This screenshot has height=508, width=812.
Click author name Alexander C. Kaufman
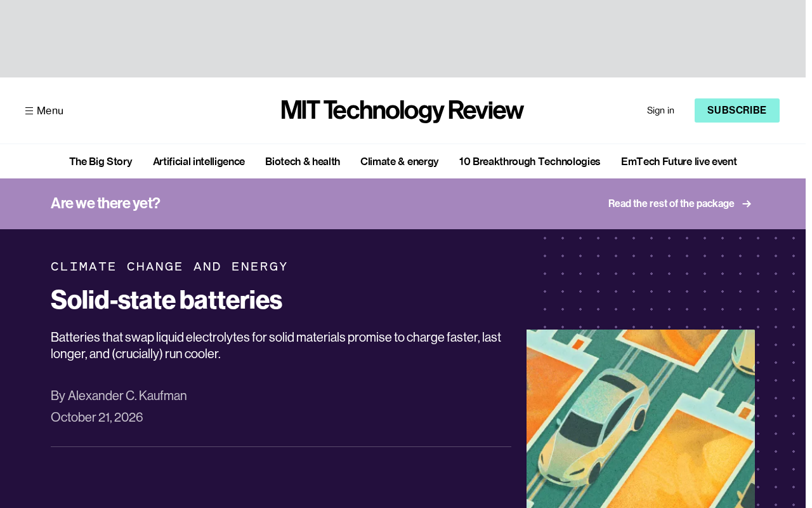(x=128, y=396)
